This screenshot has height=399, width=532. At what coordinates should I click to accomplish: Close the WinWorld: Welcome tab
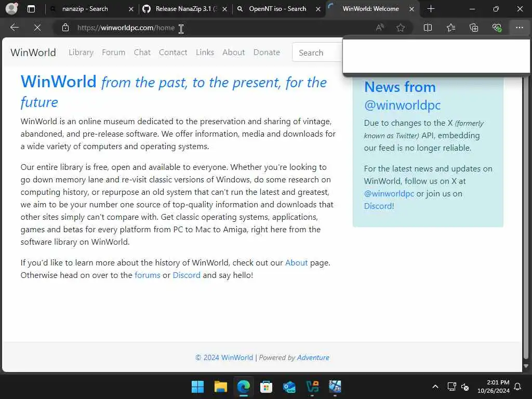[x=411, y=9]
